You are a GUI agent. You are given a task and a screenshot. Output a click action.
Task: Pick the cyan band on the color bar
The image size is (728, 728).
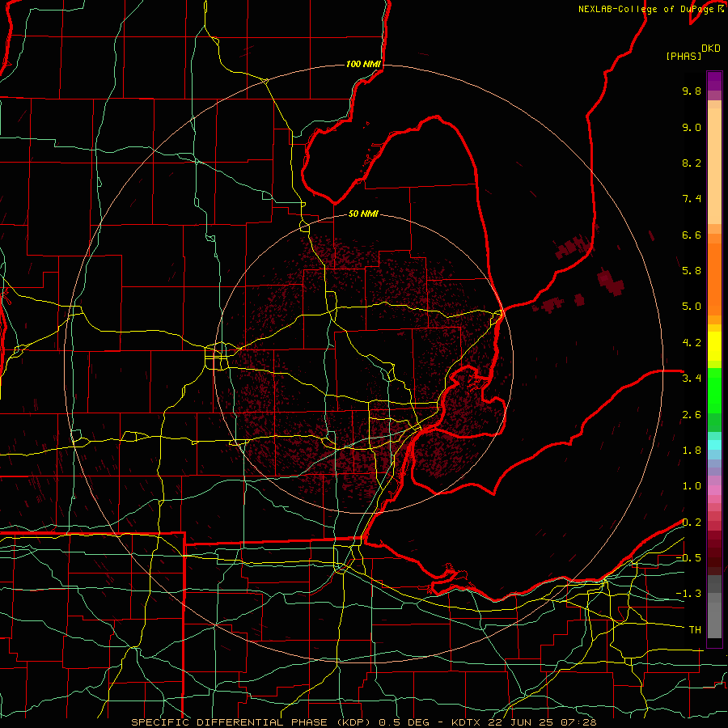(714, 445)
